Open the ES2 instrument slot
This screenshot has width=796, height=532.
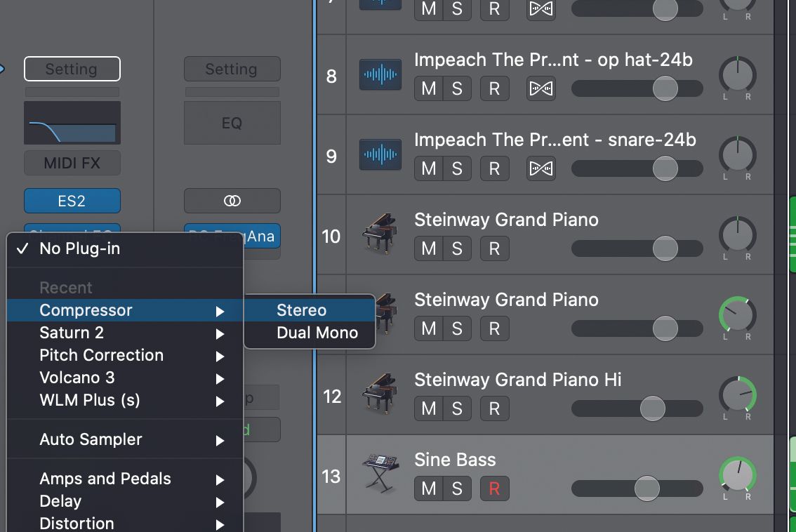[72, 201]
